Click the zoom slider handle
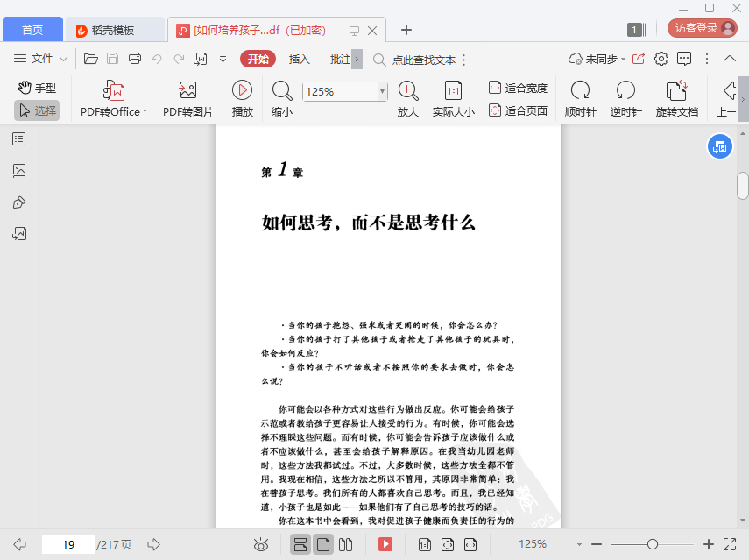Image resolution: width=749 pixels, height=560 pixels. point(653,544)
